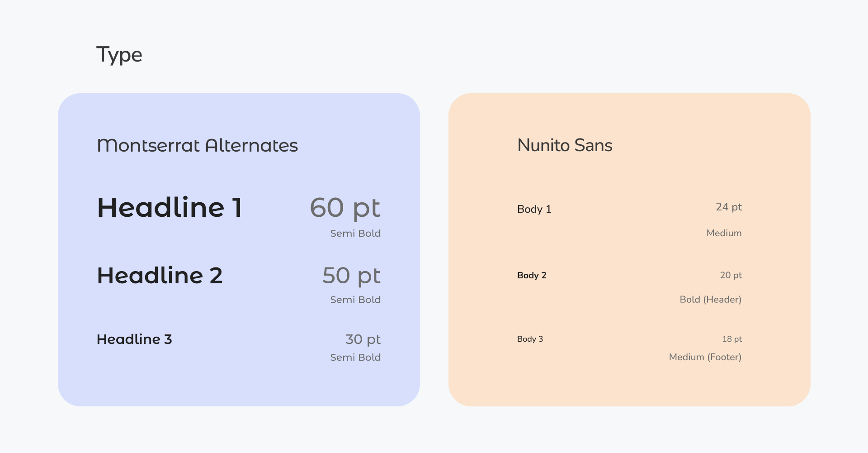This screenshot has width=868, height=453.
Task: Click the "Body 1" sample text
Action: coord(534,209)
